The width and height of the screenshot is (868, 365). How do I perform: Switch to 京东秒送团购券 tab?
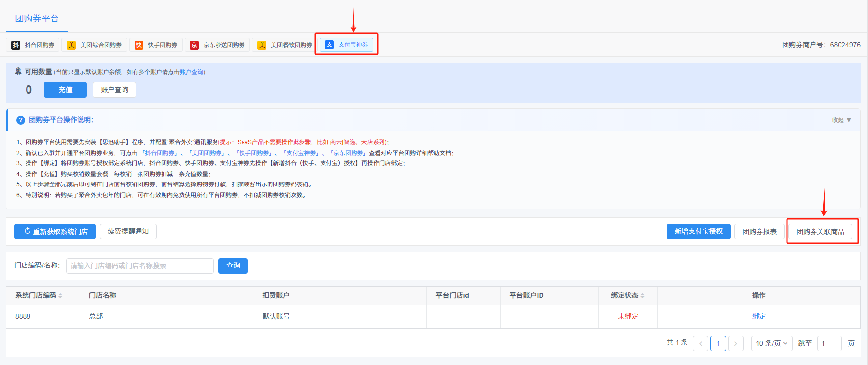pyautogui.click(x=217, y=45)
